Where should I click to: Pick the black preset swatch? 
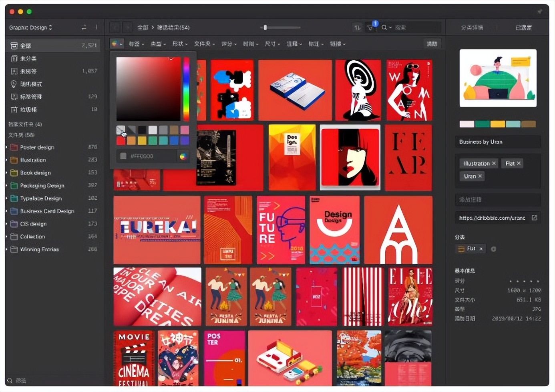(x=142, y=130)
